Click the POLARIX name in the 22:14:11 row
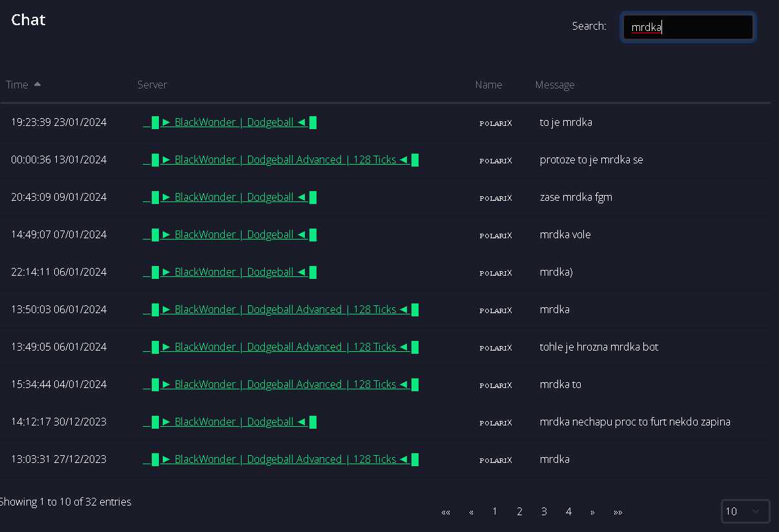The image size is (779, 532). point(496,273)
